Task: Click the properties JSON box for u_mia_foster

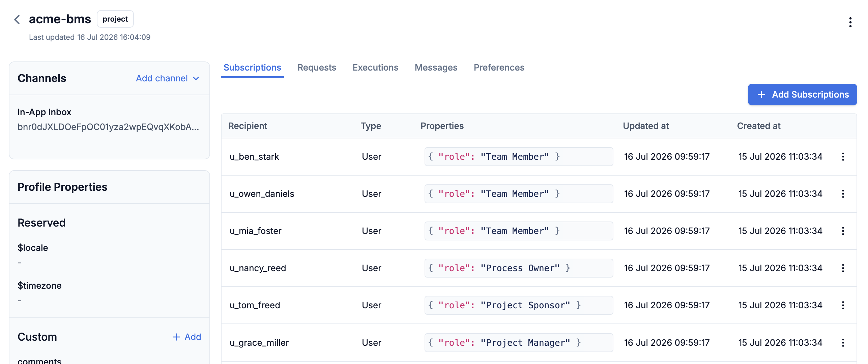Action: click(519, 231)
